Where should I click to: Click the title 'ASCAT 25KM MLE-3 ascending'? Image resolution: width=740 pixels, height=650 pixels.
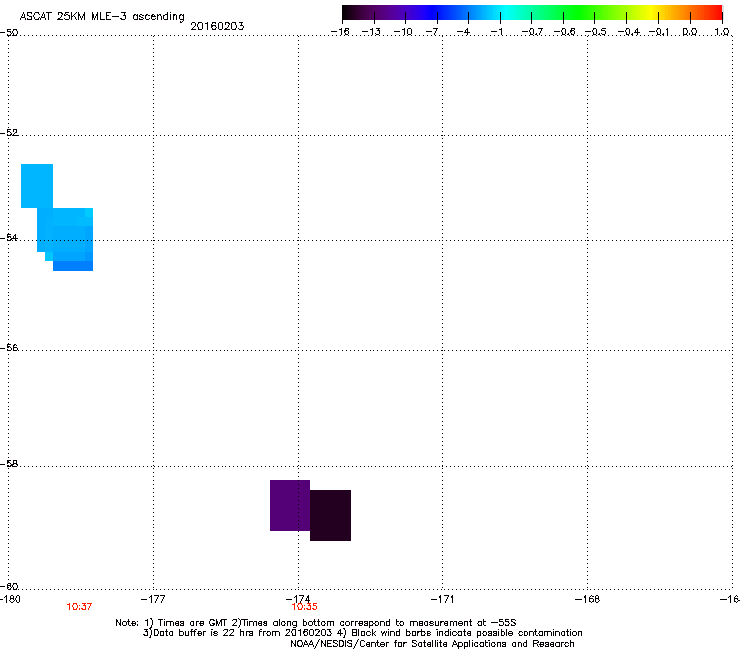coord(102,16)
